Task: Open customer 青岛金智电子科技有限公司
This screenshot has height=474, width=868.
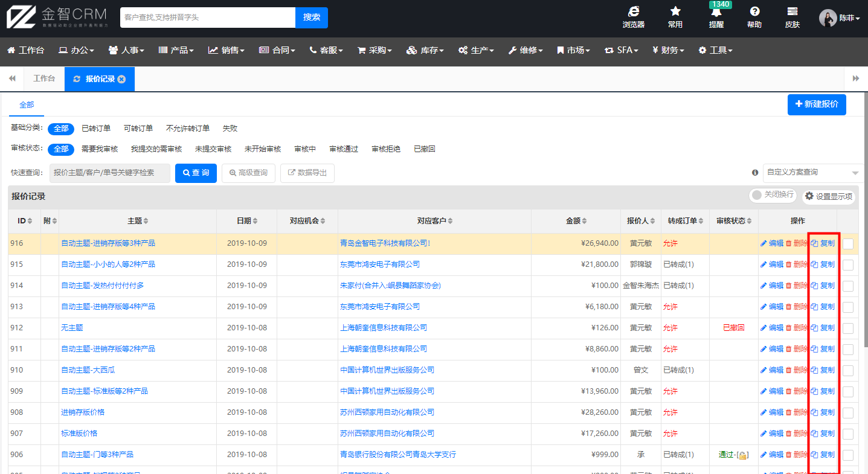Action: tap(385, 243)
